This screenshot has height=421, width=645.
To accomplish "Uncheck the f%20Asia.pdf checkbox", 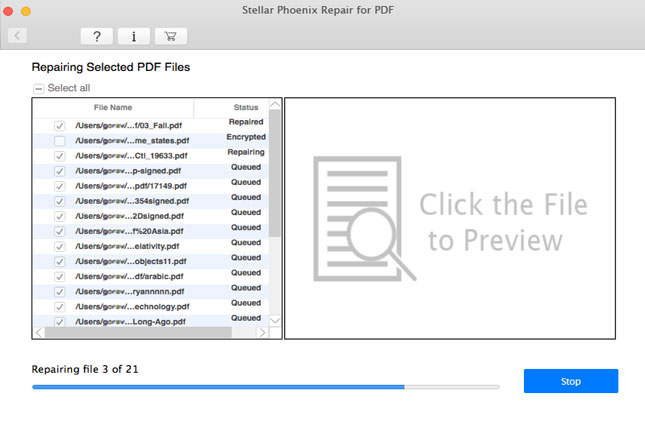I will (x=60, y=231).
